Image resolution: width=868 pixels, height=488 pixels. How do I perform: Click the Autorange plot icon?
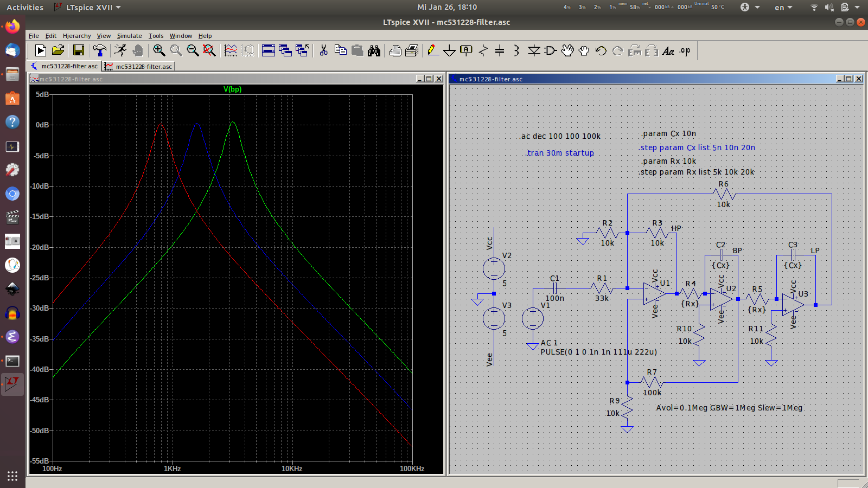pos(231,50)
